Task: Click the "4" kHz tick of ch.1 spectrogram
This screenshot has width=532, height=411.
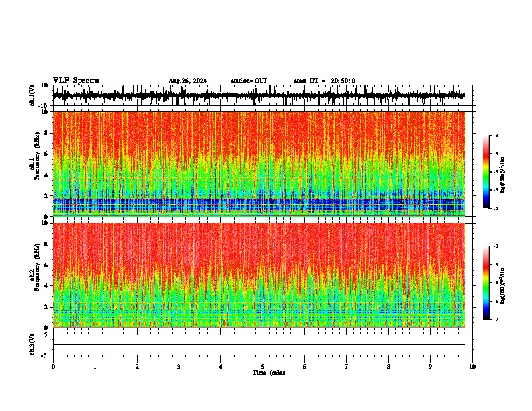Action: tap(46, 175)
